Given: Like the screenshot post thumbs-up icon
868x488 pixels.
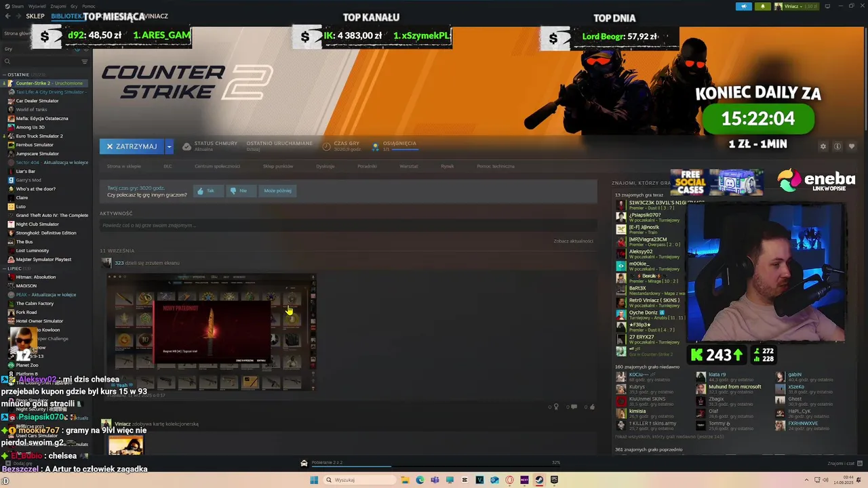Looking at the screenshot, I should 592,407.
